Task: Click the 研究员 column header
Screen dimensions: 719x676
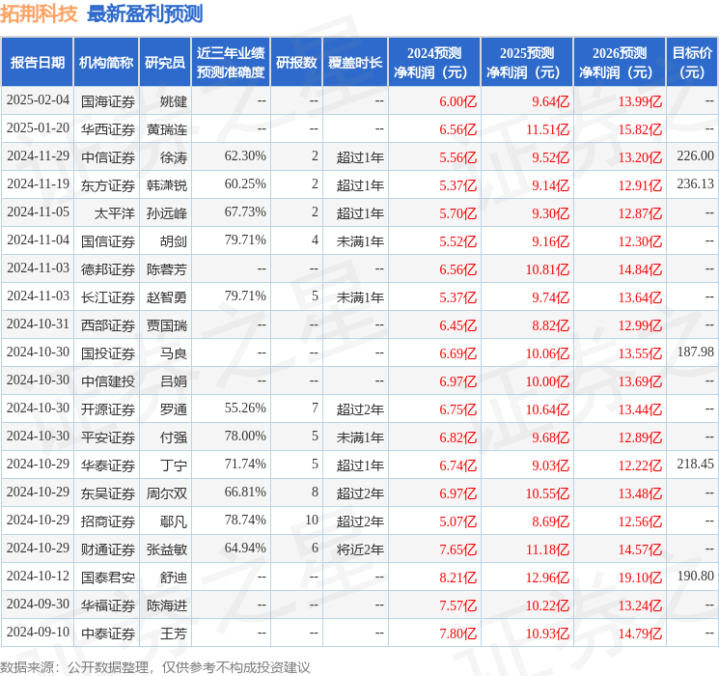Action: click(165, 62)
